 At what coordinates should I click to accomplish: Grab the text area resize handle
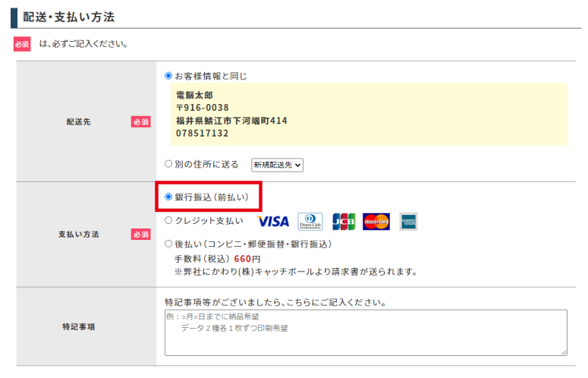point(563,352)
